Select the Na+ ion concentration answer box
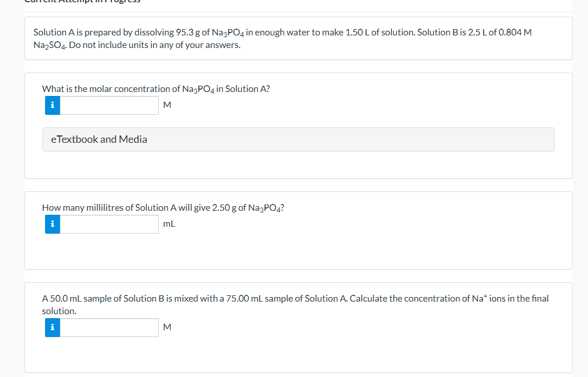Screen dimensions: 588x377 point(109,327)
